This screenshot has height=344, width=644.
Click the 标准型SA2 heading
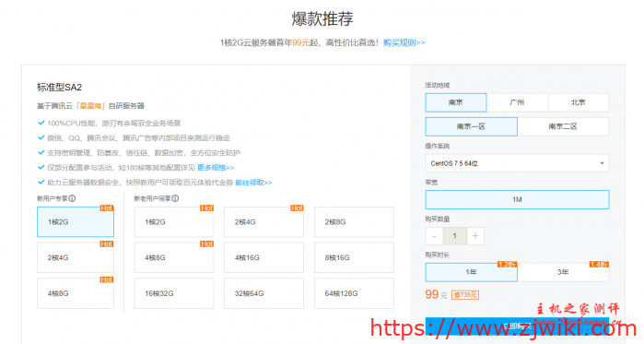tap(60, 87)
